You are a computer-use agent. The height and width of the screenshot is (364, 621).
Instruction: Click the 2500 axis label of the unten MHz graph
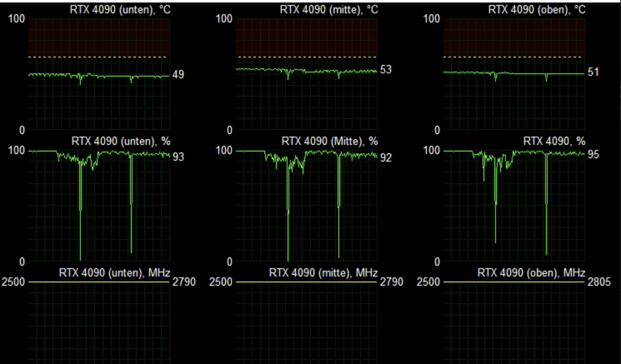point(13,282)
